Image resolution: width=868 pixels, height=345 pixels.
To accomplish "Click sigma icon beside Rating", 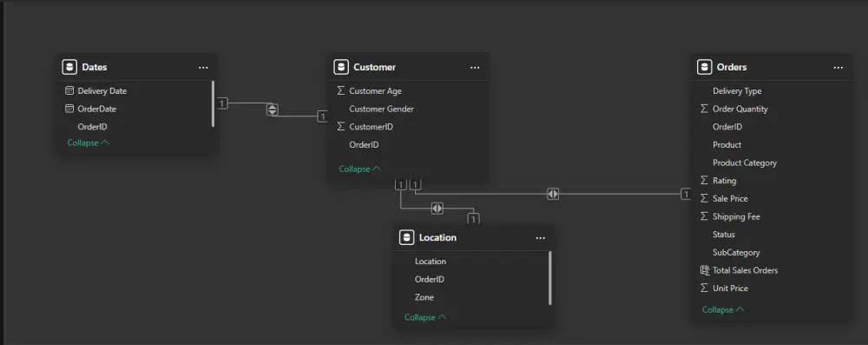I will pos(704,180).
